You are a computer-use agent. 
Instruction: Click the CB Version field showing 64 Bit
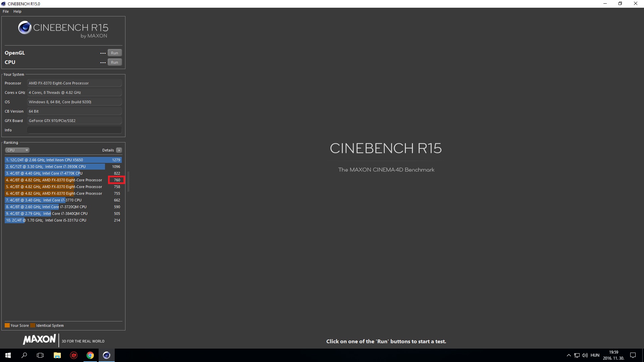click(74, 111)
